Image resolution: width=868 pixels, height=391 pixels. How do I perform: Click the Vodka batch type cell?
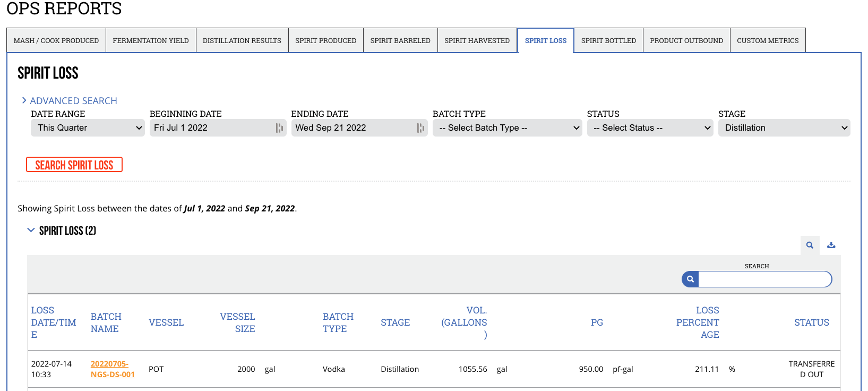click(x=334, y=369)
